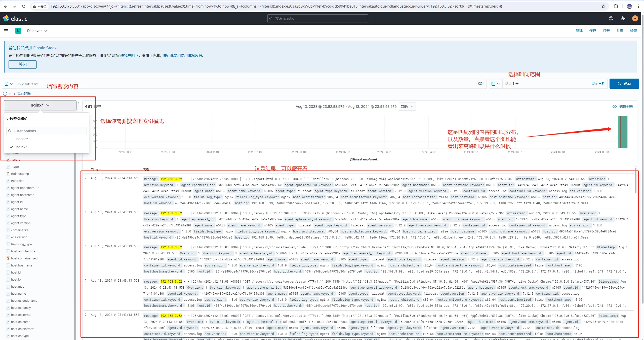Screen dimensions: 644x340
Task: Click Open in the top menu
Action: click(x=606, y=31)
